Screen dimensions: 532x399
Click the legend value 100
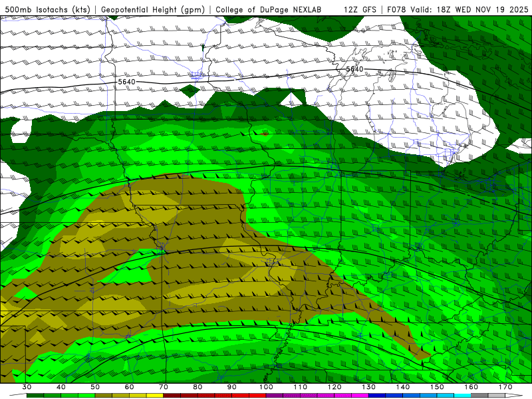pyautogui.click(x=266, y=387)
